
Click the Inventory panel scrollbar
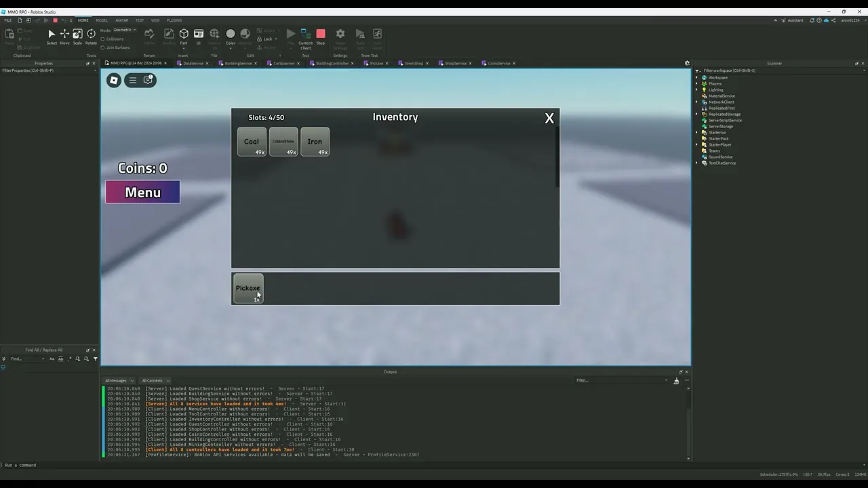[x=557, y=156]
